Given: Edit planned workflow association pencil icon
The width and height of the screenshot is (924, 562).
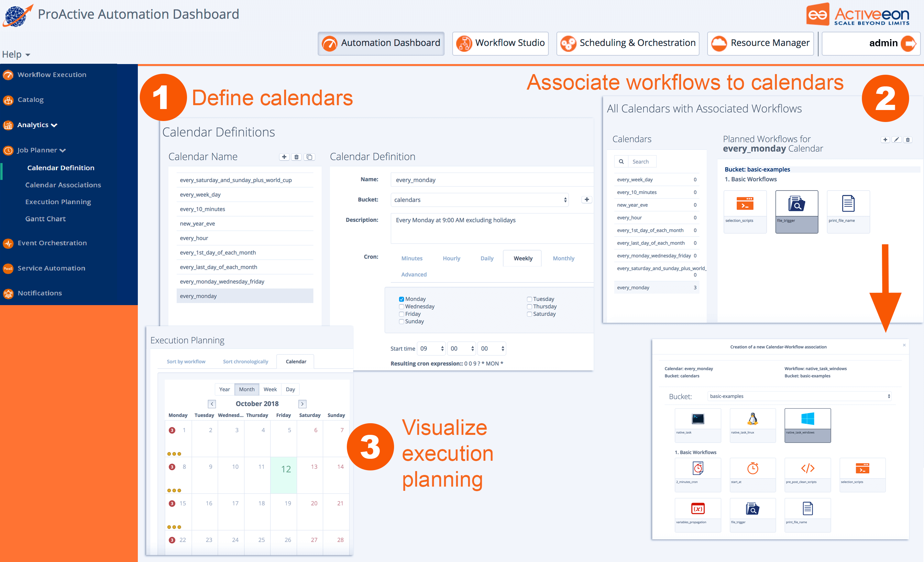Looking at the screenshot, I should (x=896, y=139).
